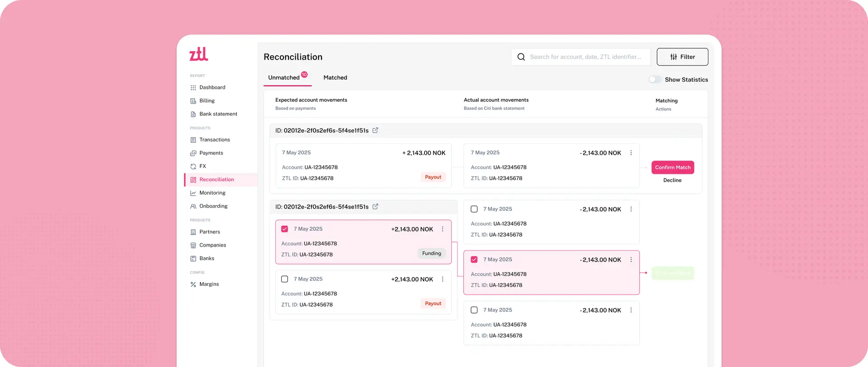Uncheck the highlighted actual movement checkbox
Image resolution: width=868 pixels, height=367 pixels.
(x=474, y=260)
